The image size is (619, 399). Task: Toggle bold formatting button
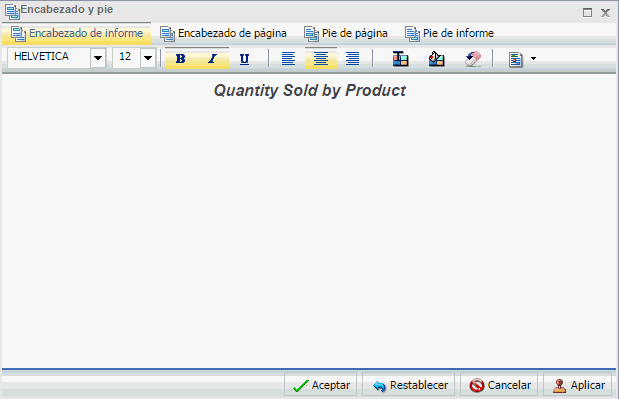click(x=181, y=58)
